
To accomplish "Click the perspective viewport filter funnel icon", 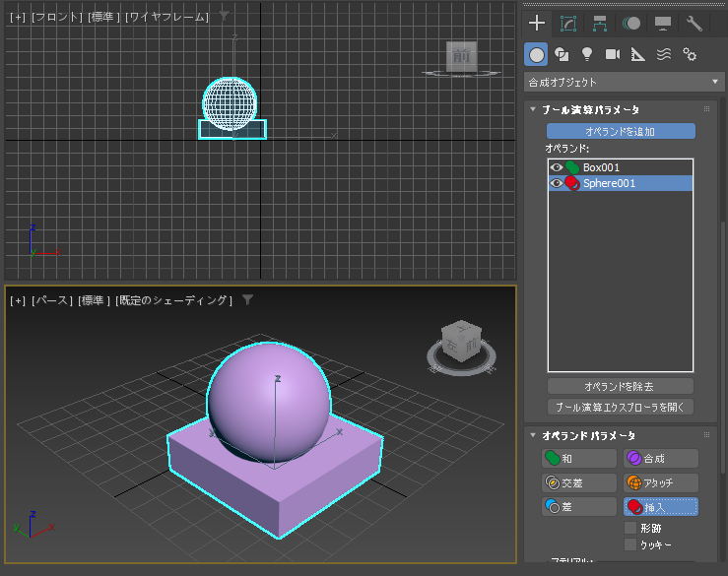I will click(x=248, y=300).
